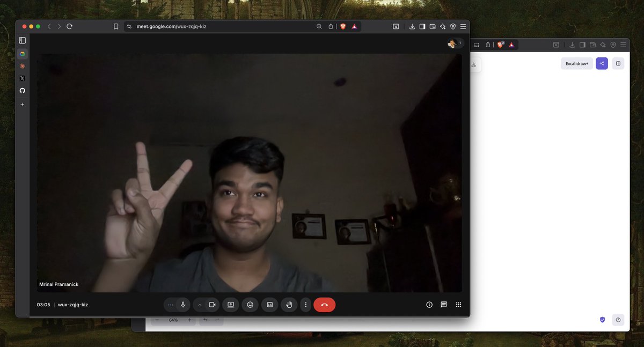644x347 pixels.
Task: Open the activities grid icon
Action: [458, 305]
